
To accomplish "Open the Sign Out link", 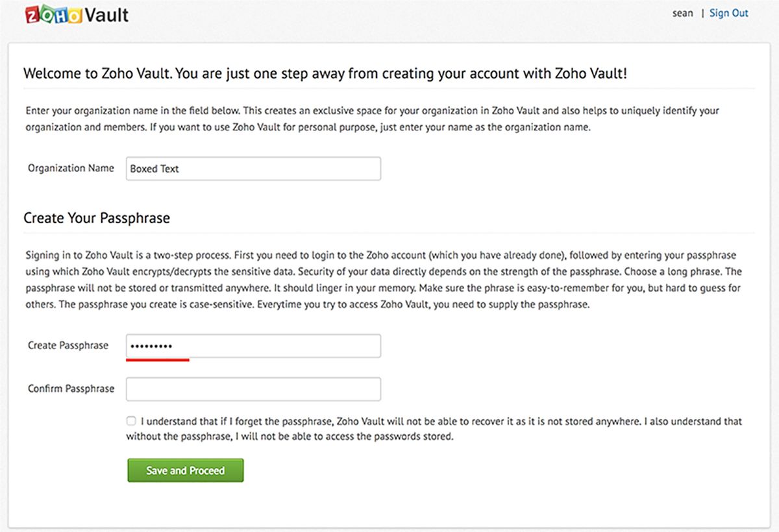I will coord(728,13).
